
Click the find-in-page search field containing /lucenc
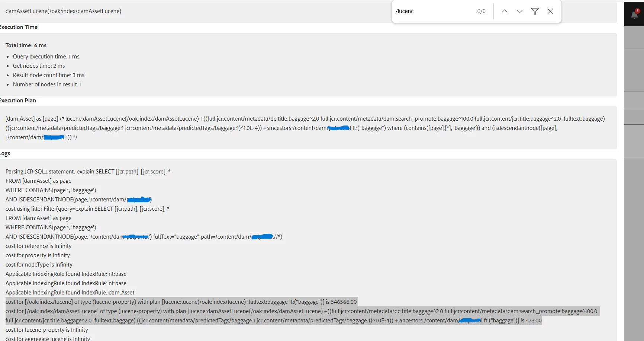coord(433,11)
